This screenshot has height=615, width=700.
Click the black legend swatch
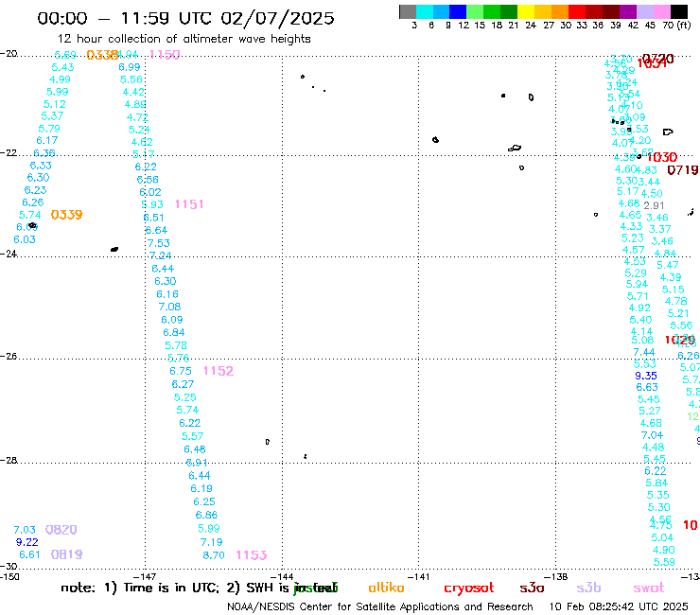678,11
